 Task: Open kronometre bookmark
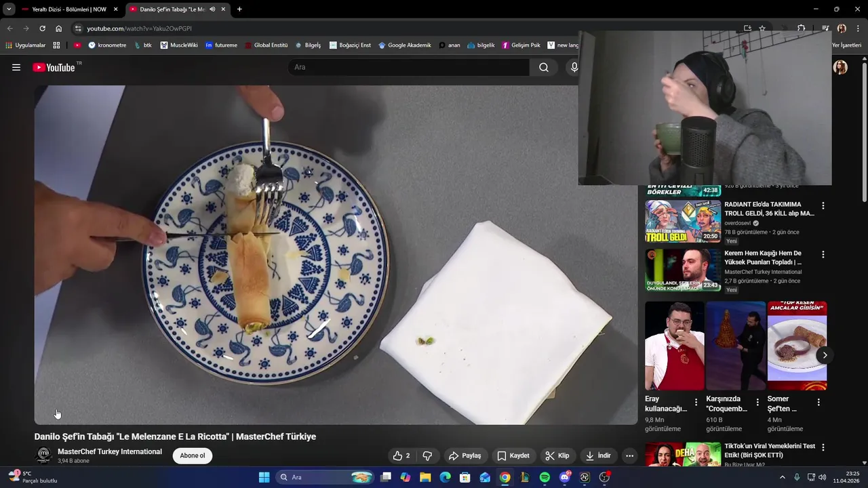point(107,45)
